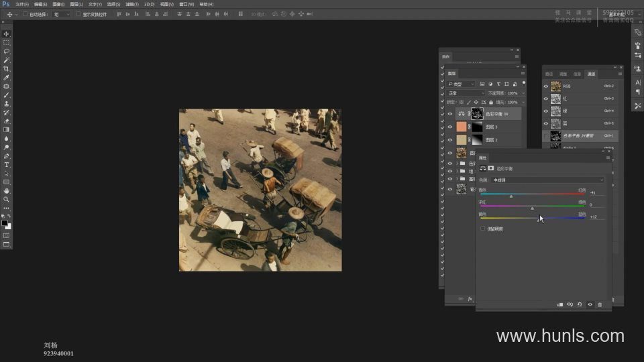Viewport: 644px width, 362px height.
Task: Click the reset adjustment icon in Properties
Action: (x=580, y=304)
